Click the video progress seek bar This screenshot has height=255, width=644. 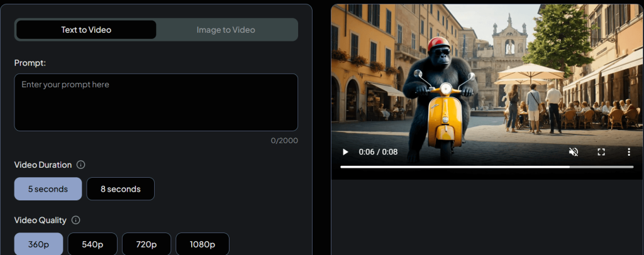486,167
